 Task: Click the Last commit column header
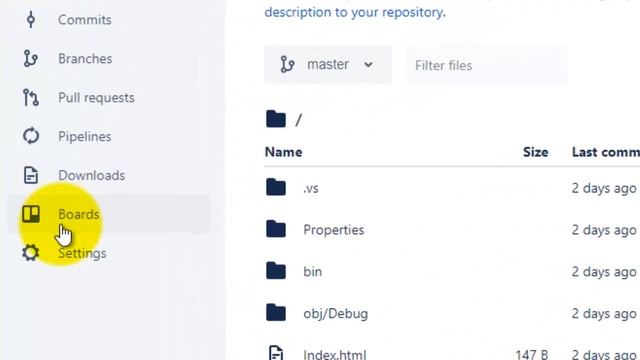(x=606, y=152)
